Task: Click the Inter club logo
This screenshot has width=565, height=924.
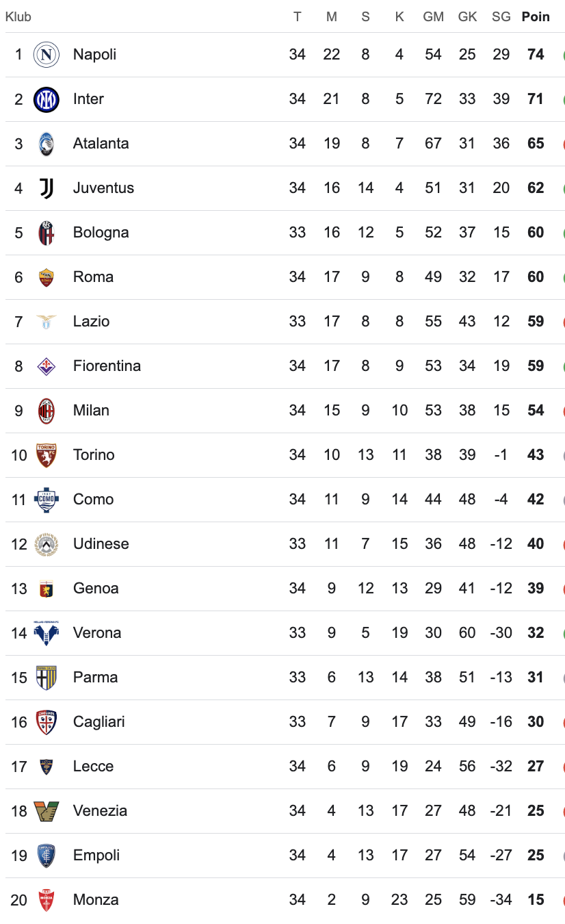Action: (46, 99)
